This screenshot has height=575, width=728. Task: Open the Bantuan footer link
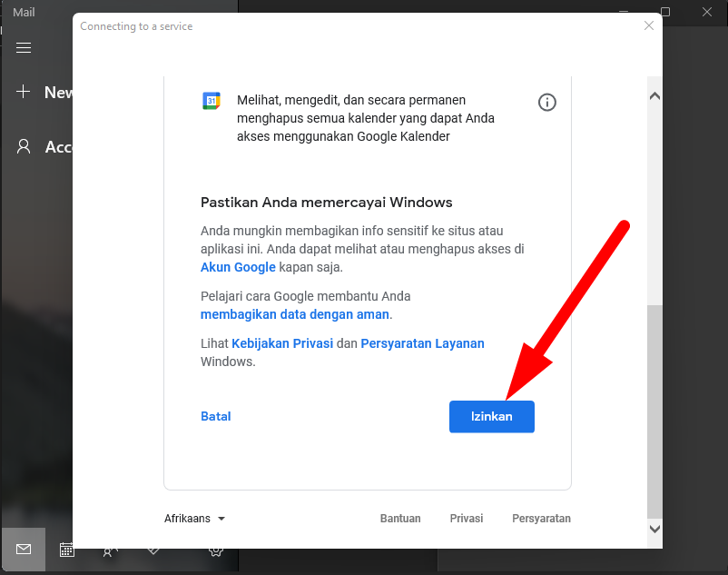(400, 519)
